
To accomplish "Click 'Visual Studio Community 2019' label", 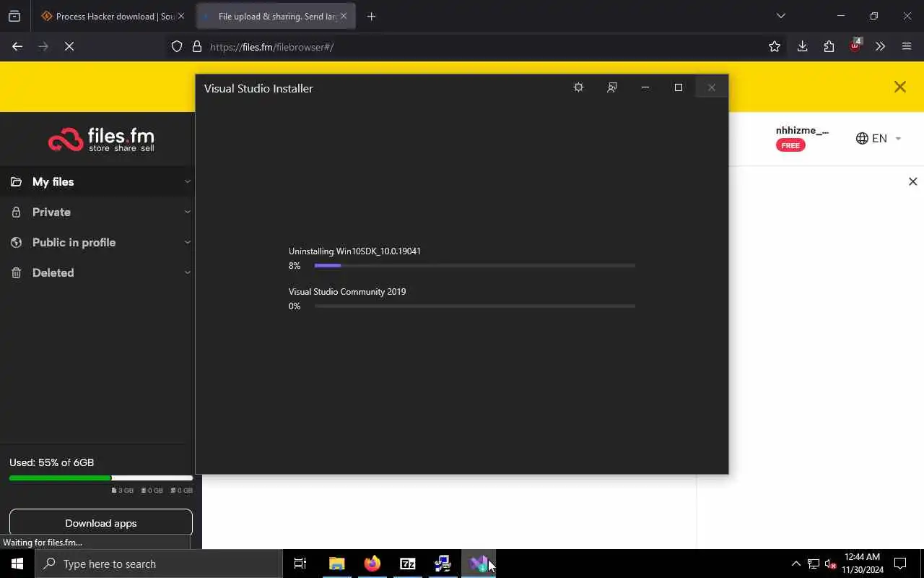I will coord(347,292).
